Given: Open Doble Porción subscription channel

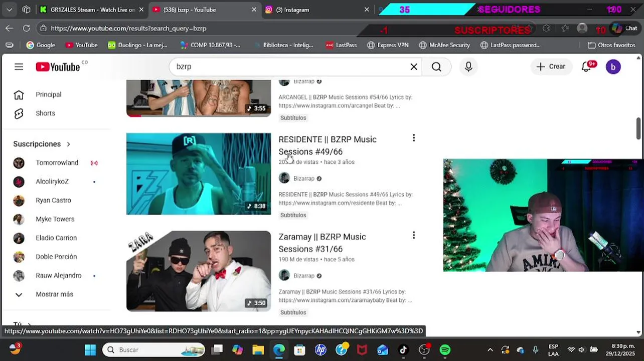Looking at the screenshot, I should pyautogui.click(x=55, y=257).
